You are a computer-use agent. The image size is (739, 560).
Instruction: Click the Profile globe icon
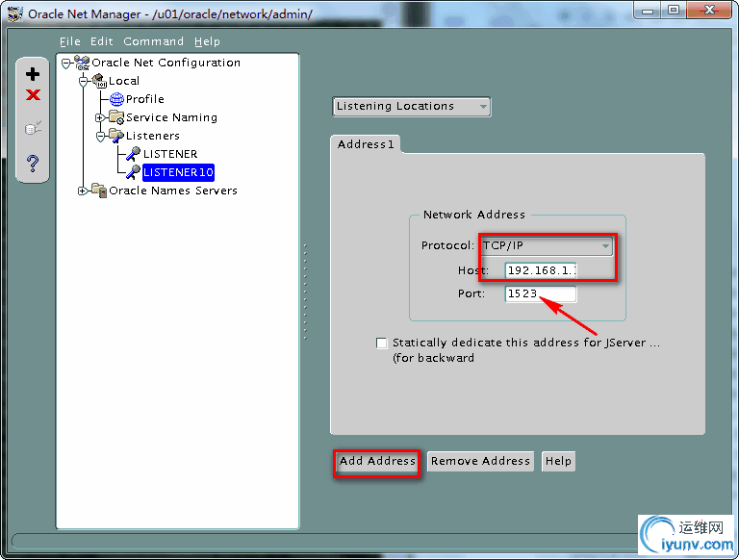116,99
